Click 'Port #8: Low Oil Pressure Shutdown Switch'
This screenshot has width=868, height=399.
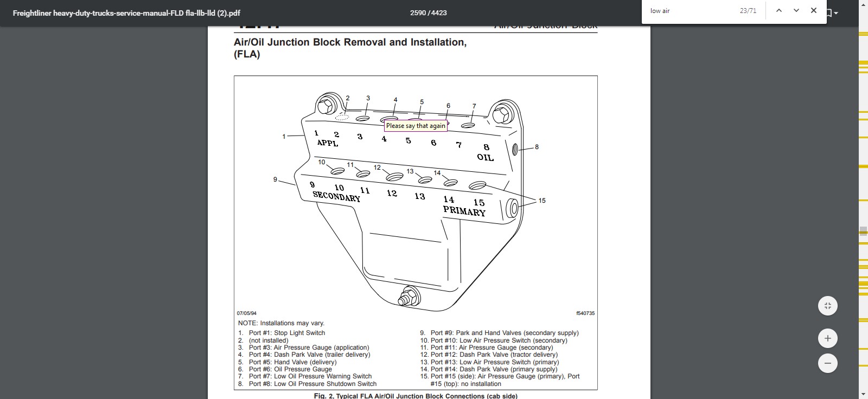tap(312, 384)
